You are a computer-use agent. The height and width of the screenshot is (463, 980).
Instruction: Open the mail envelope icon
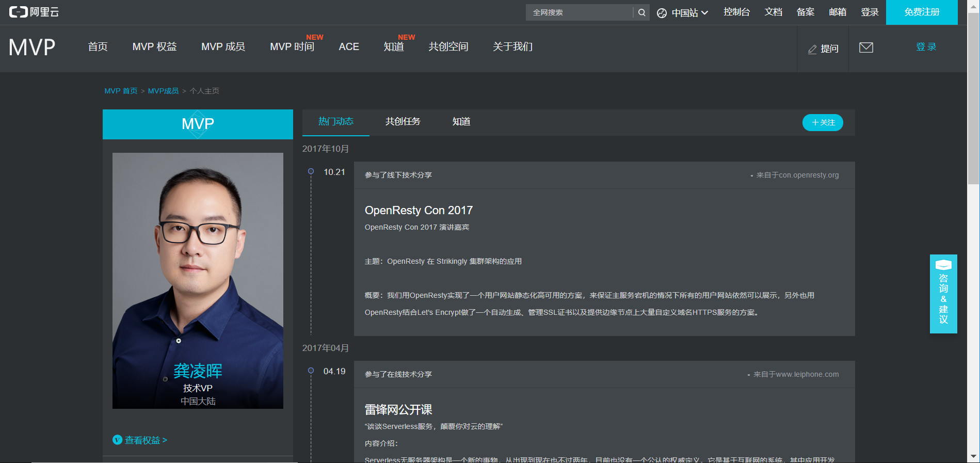point(866,47)
